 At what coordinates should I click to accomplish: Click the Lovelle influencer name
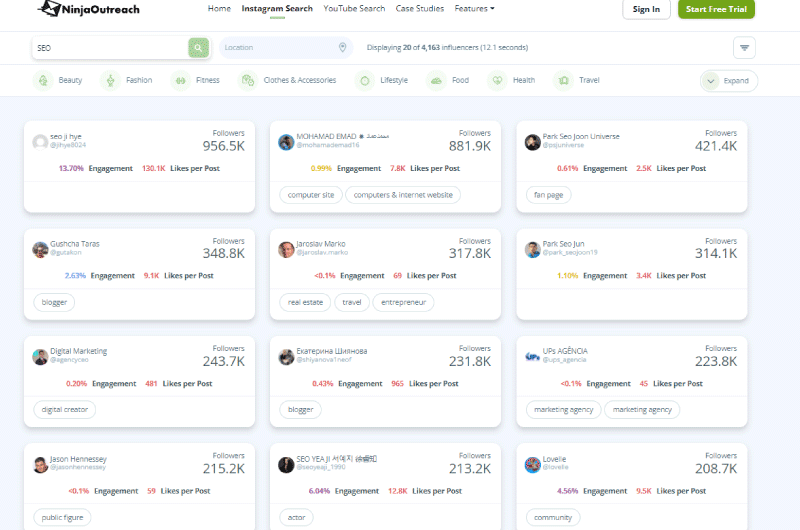coord(554,459)
